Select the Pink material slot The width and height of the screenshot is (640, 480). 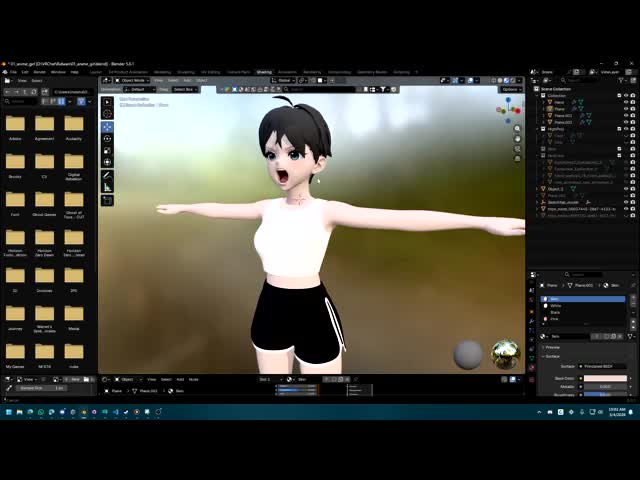click(x=583, y=319)
